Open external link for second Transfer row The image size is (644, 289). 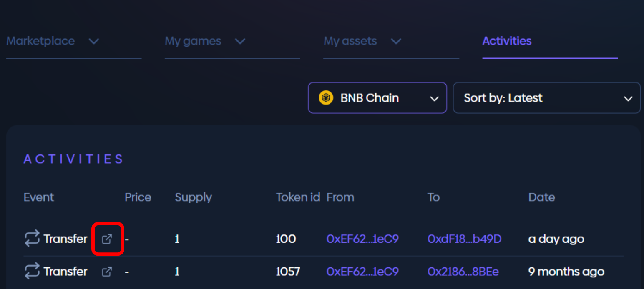tap(107, 272)
